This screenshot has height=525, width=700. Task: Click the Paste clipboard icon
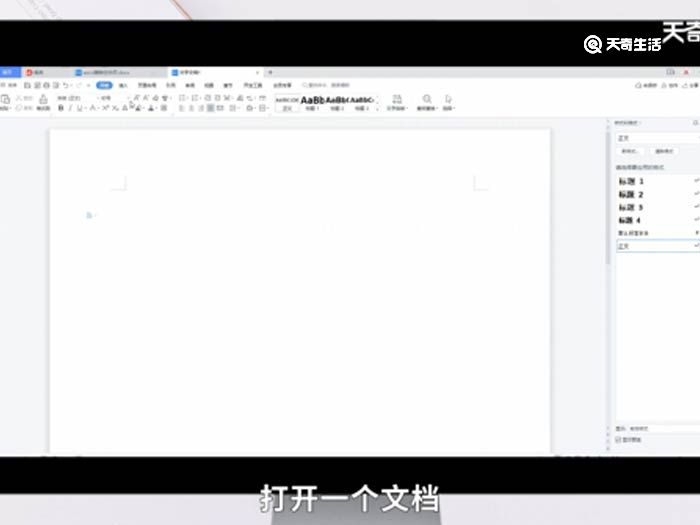[x=5, y=100]
